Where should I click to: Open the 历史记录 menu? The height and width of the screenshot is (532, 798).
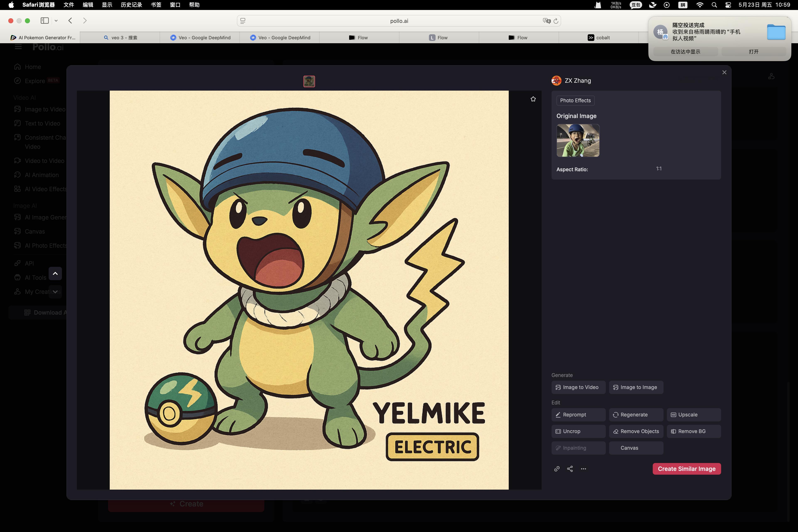(131, 5)
